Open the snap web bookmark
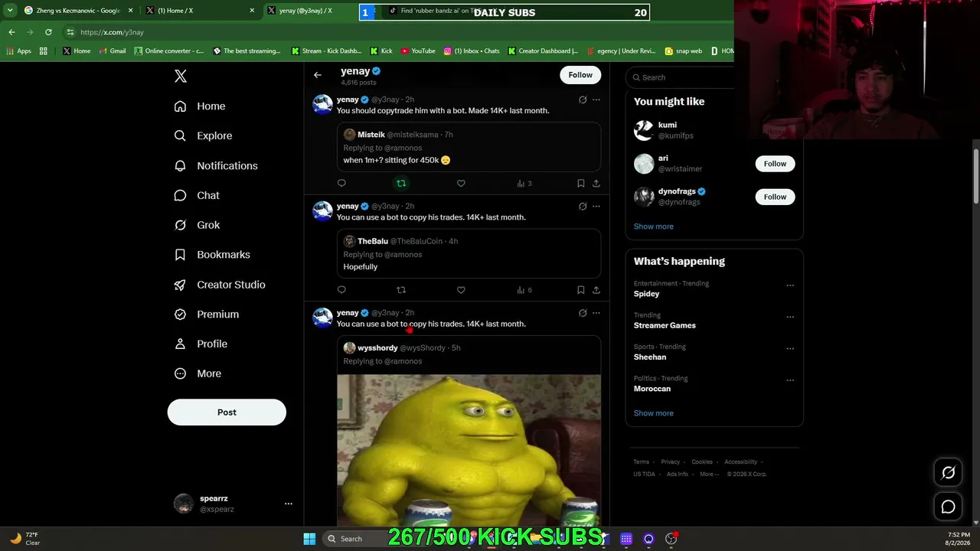980x551 pixels. coord(684,51)
